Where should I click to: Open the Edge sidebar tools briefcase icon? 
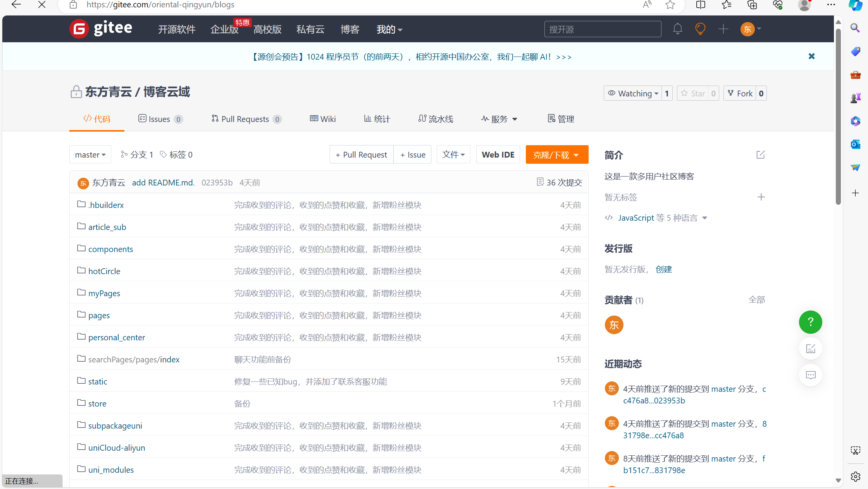pyautogui.click(x=855, y=74)
